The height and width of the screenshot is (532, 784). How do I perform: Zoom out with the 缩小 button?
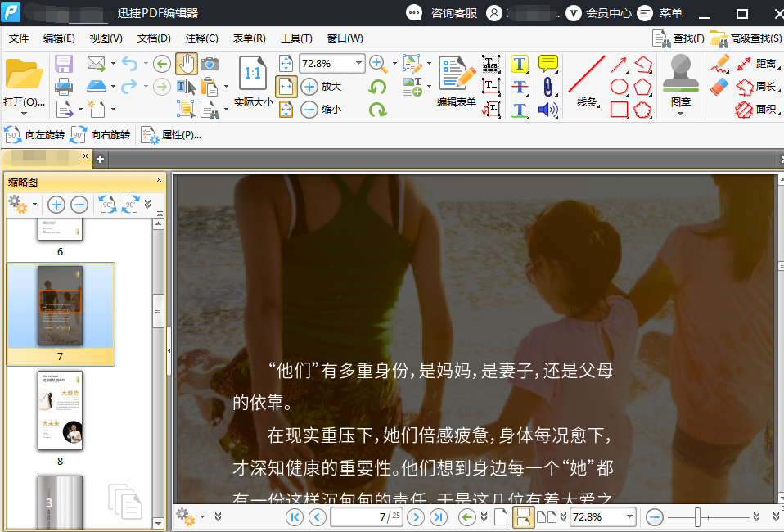pyautogui.click(x=322, y=109)
